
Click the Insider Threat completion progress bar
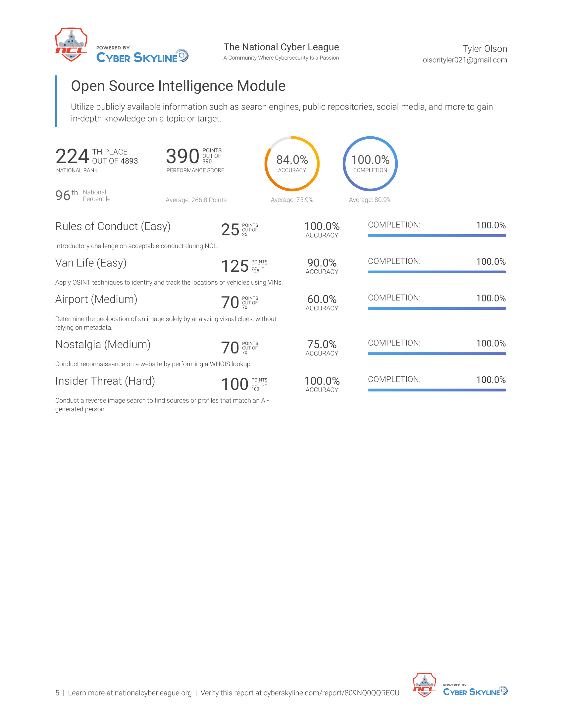coord(436,390)
